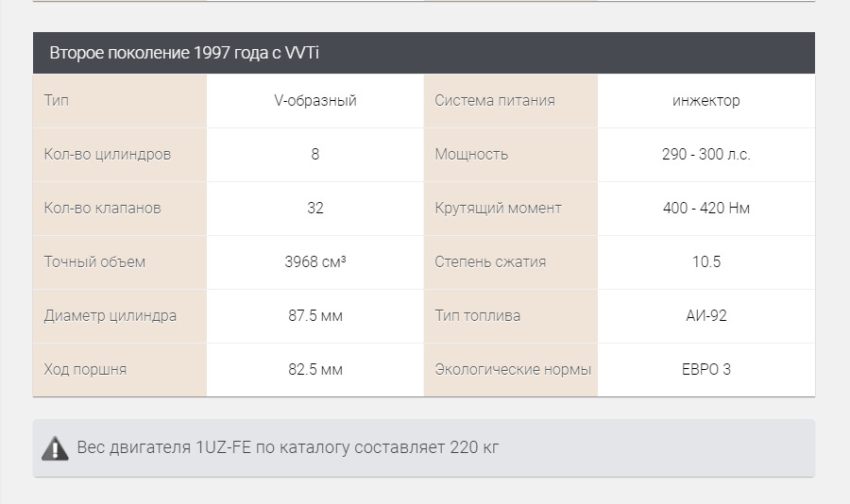
Task: Select the '82.5 мм' piston stroke value
Action: (315, 370)
